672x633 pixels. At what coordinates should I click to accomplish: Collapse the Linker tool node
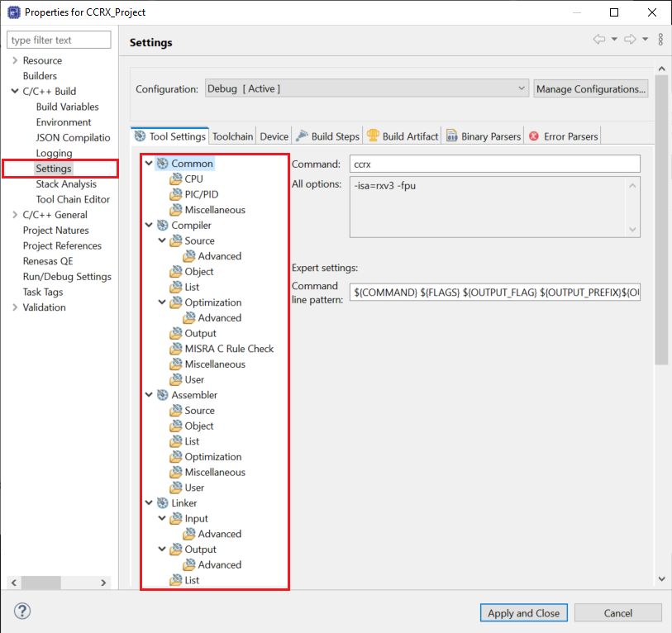[x=149, y=502]
